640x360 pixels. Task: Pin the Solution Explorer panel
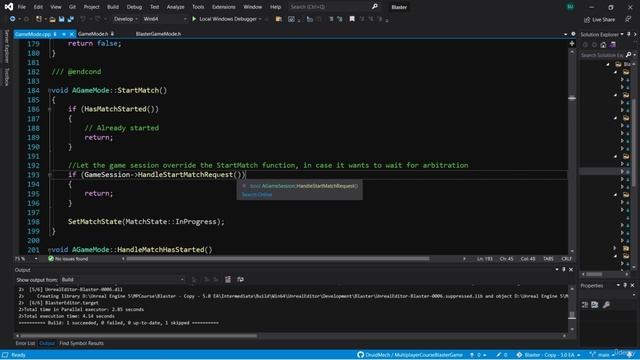pyautogui.click(x=629, y=34)
